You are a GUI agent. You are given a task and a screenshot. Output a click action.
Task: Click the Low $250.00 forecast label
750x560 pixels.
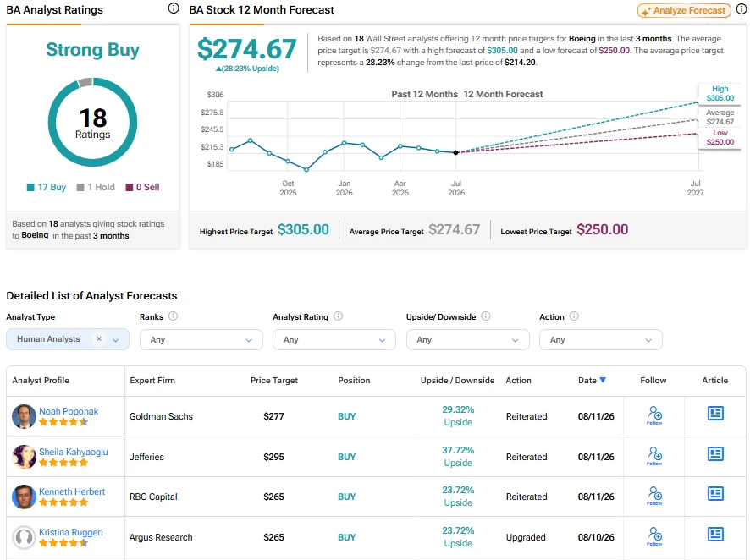pos(720,138)
